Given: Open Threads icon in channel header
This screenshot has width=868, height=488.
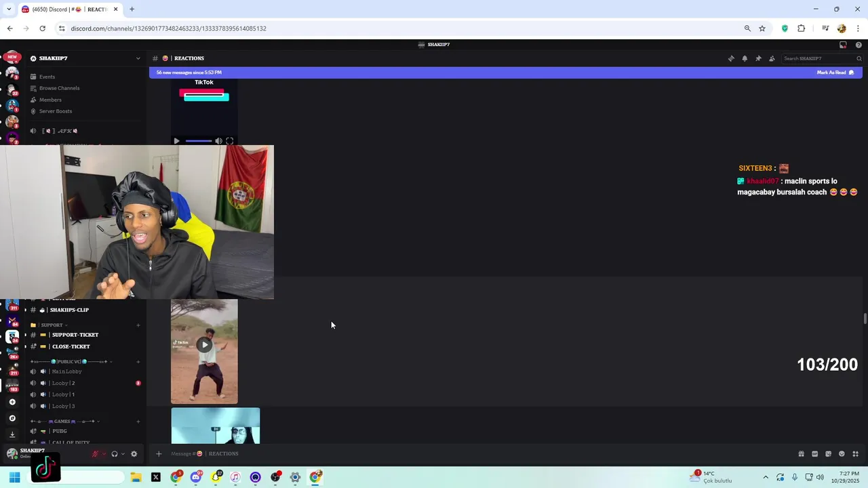Looking at the screenshot, I should 731,58.
